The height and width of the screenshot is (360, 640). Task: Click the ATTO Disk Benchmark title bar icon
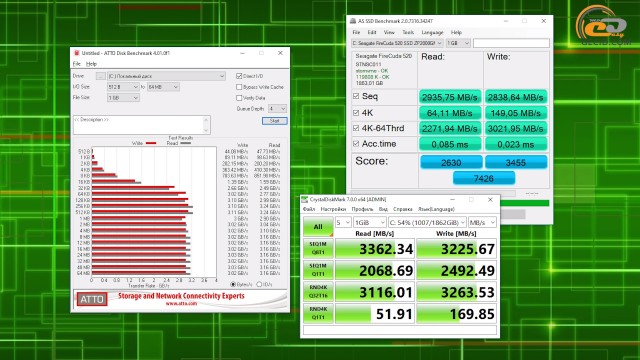tap(76, 53)
